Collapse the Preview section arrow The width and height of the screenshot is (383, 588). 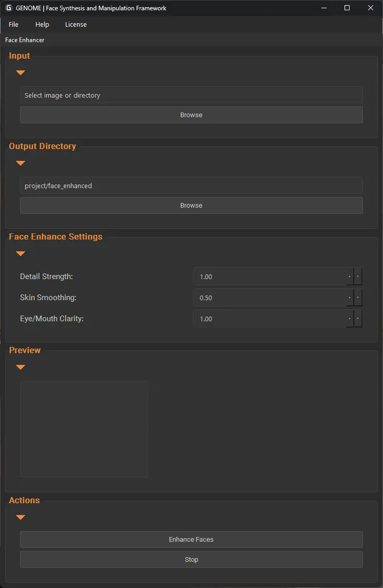[21, 367]
